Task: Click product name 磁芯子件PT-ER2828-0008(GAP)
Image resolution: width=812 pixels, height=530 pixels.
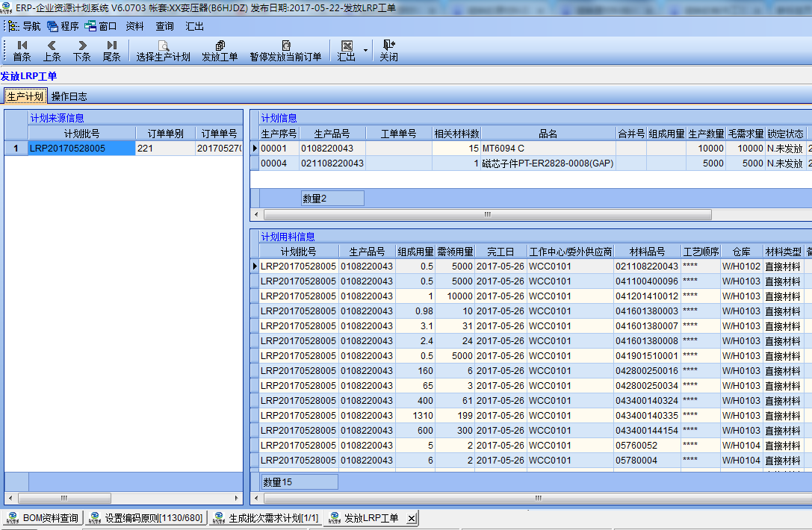Action: [548, 163]
